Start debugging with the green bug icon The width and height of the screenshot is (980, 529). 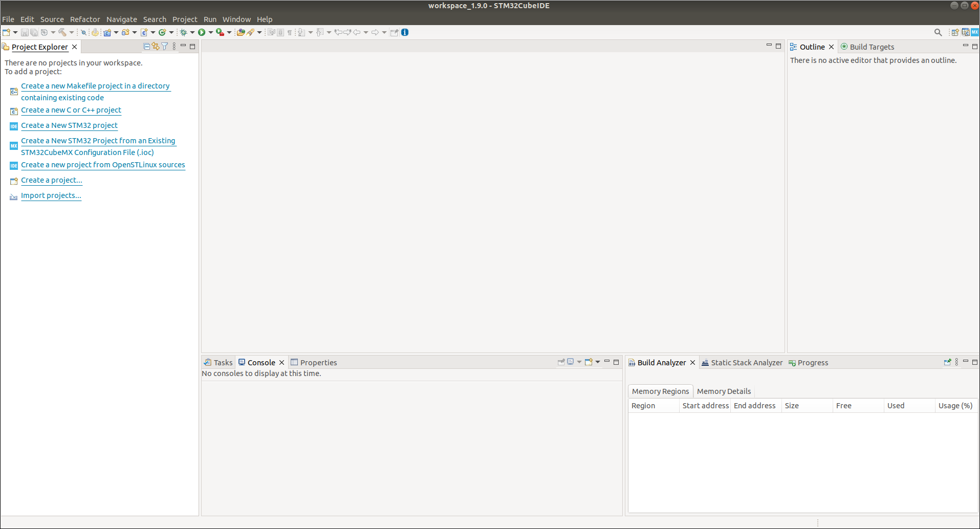(183, 32)
